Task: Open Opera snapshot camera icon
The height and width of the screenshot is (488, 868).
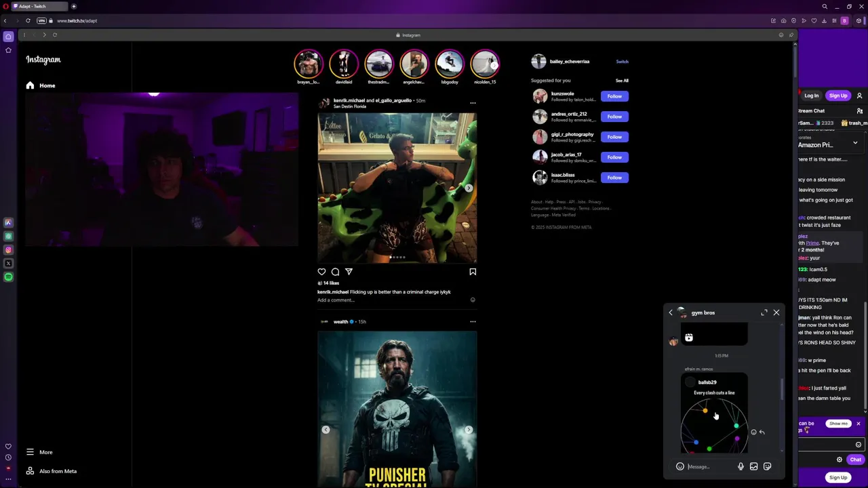Action: point(783,20)
